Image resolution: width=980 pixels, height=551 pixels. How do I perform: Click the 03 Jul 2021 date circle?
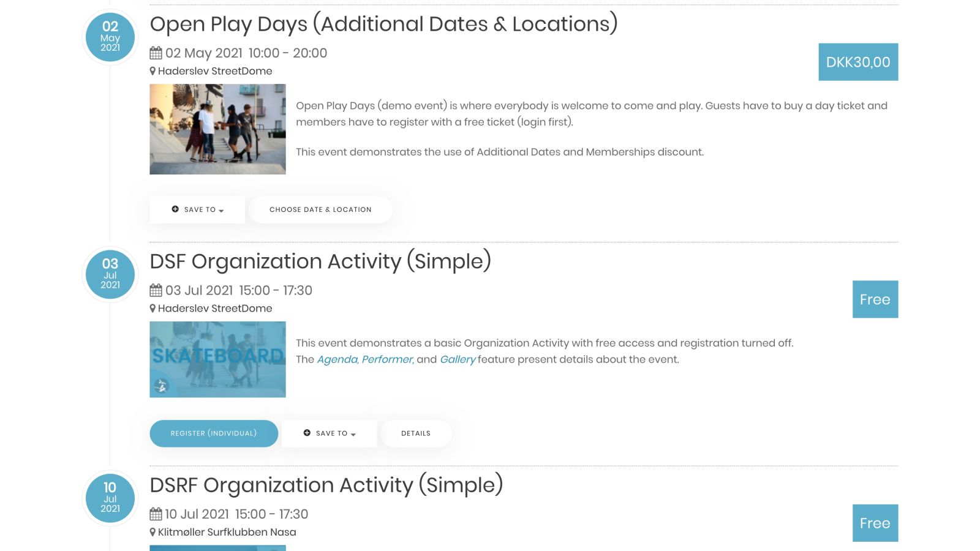[x=110, y=274]
